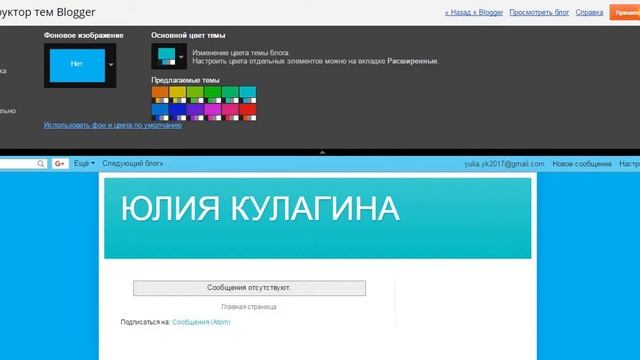Click the Настроить link at navbar edge
Viewport: 640px width, 360px height.
pos(629,164)
